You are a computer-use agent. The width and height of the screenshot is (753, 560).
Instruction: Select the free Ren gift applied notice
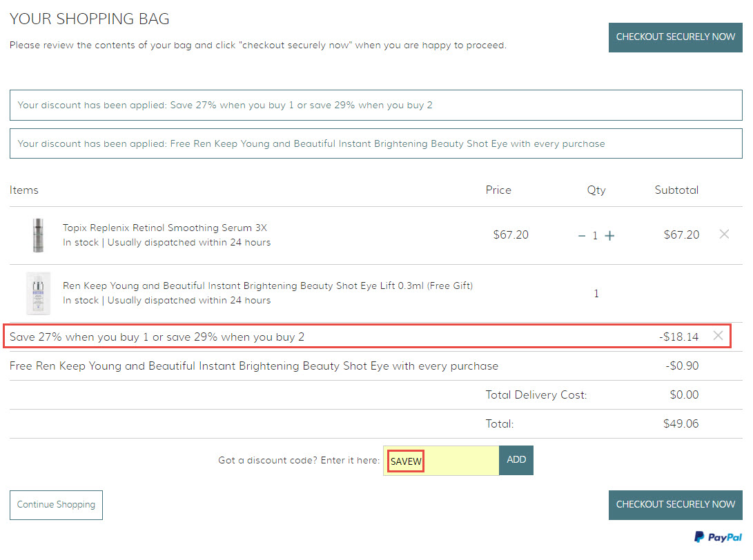click(376, 143)
